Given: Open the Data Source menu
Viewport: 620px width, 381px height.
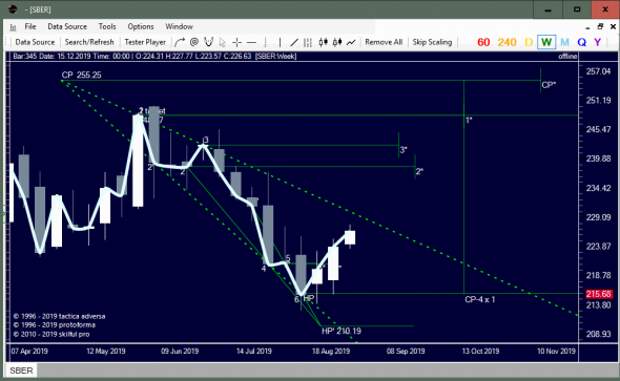Looking at the screenshot, I should pyautogui.click(x=67, y=26).
